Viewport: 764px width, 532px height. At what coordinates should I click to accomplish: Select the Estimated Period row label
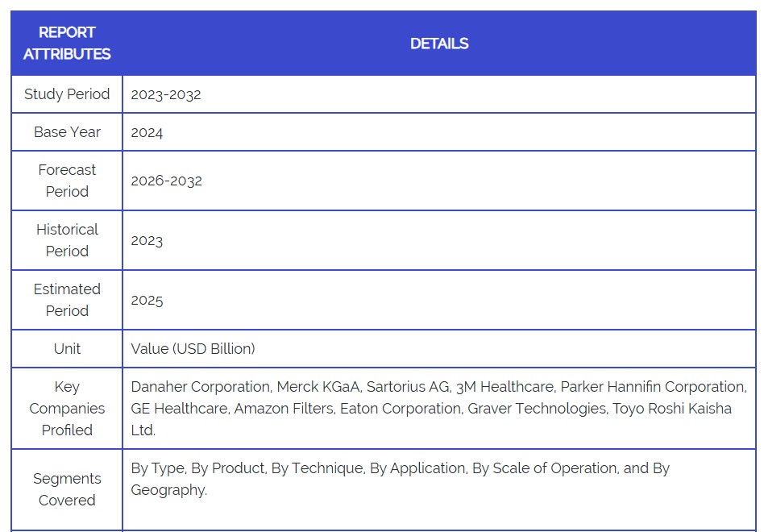click(x=67, y=300)
